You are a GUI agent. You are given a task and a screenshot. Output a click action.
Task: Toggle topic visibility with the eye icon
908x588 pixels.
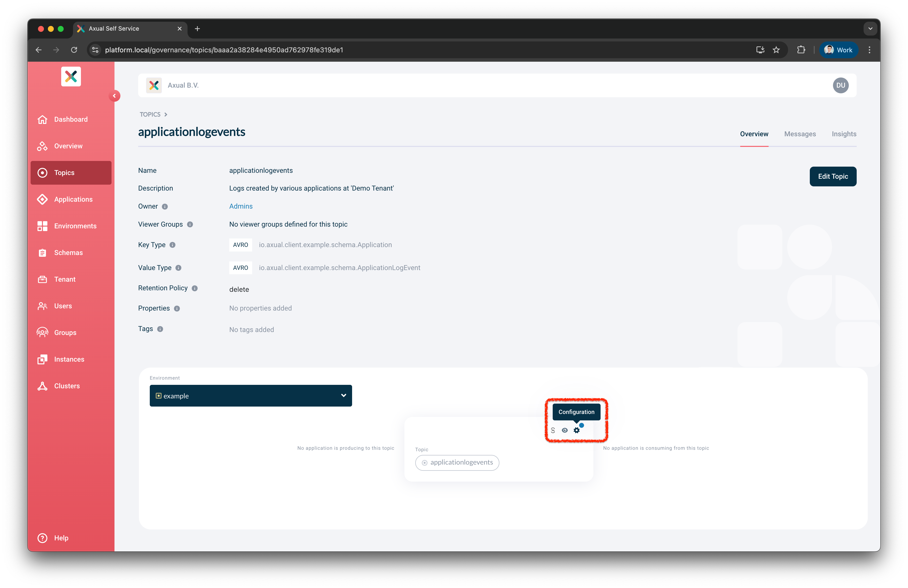(x=565, y=430)
